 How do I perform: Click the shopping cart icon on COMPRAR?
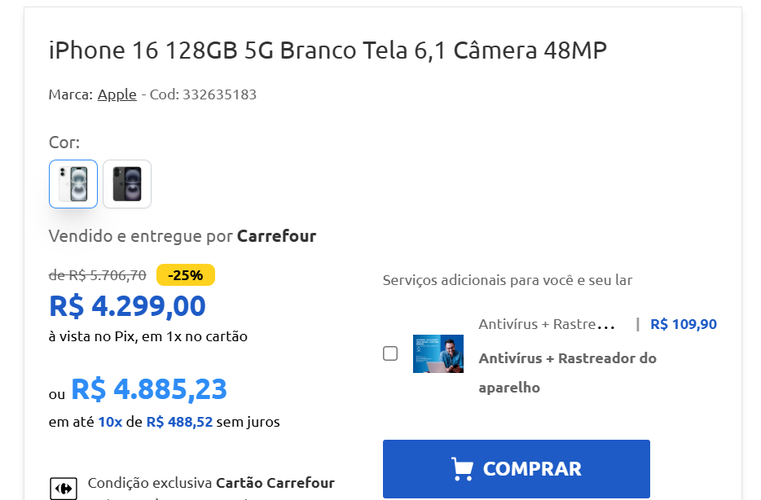click(x=462, y=469)
